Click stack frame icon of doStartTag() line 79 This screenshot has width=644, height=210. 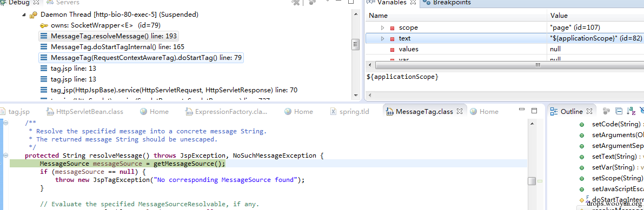[44, 57]
